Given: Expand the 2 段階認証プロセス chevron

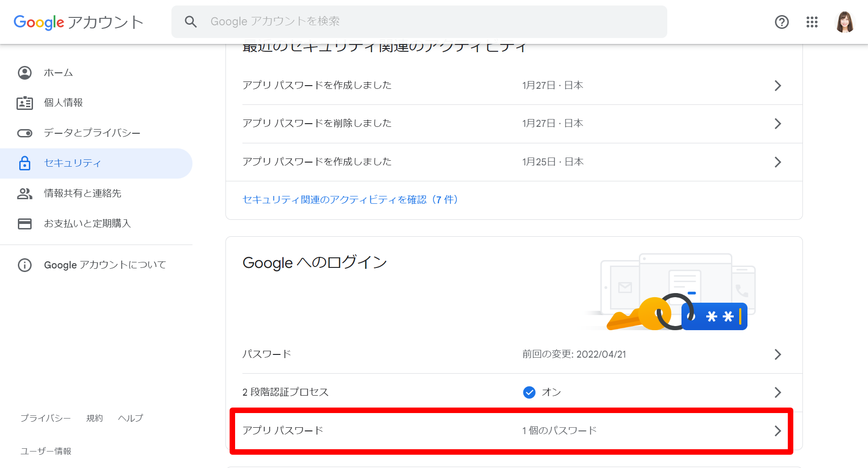Looking at the screenshot, I should pyautogui.click(x=778, y=392).
